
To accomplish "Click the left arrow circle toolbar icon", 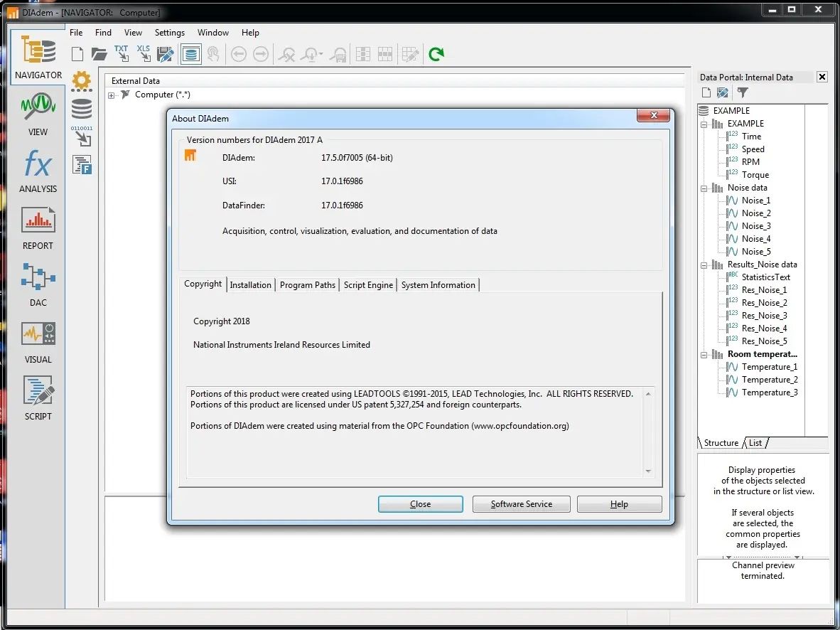I will pos(239,54).
